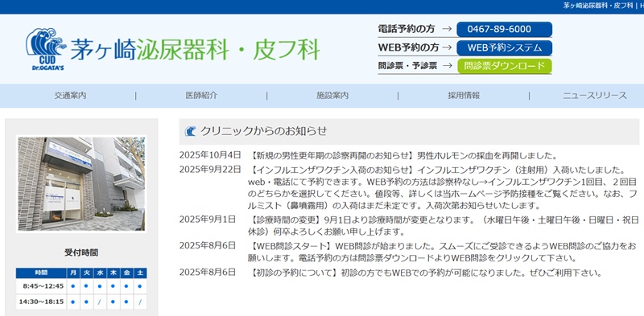Open the 交通案内 navigation item
The width and height of the screenshot is (644, 316).
tap(70, 96)
